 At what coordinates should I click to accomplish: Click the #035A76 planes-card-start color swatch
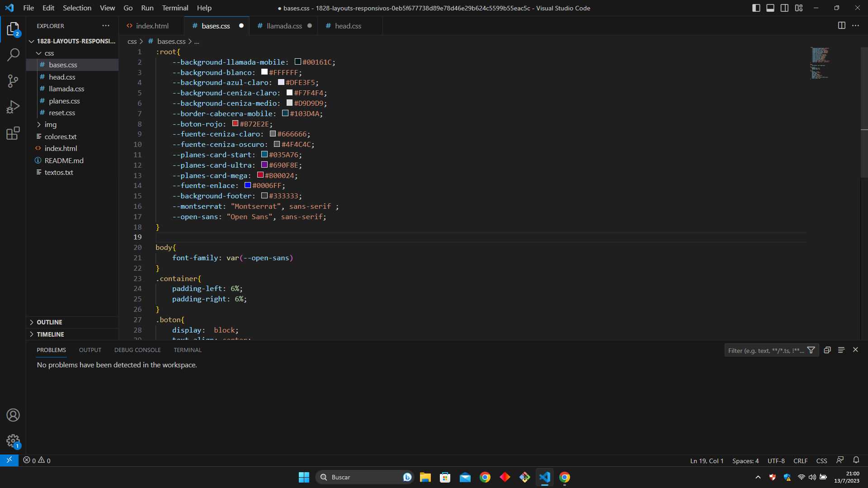(264, 155)
